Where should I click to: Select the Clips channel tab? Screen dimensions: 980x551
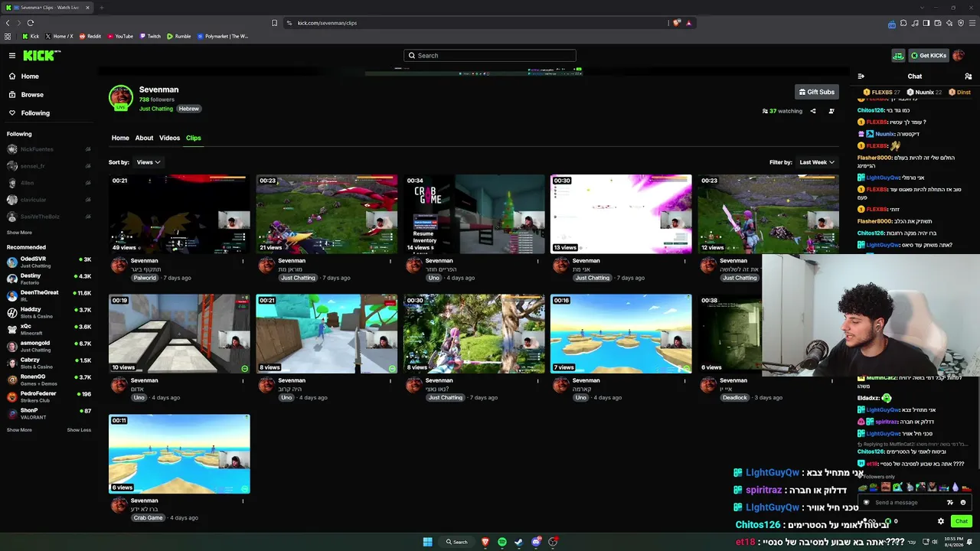pos(193,138)
